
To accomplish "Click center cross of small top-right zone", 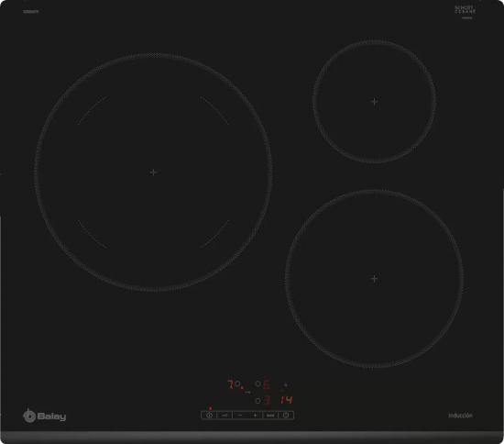I will pos(374,102).
